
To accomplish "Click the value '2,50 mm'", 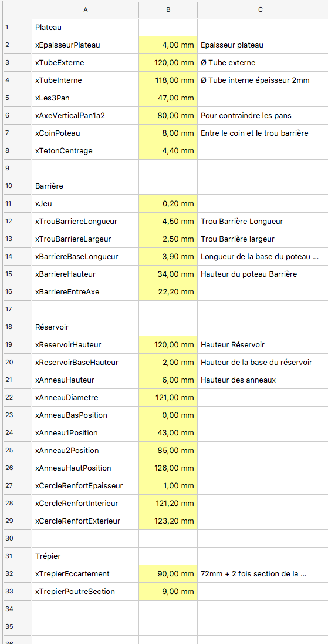I will [x=168, y=239].
